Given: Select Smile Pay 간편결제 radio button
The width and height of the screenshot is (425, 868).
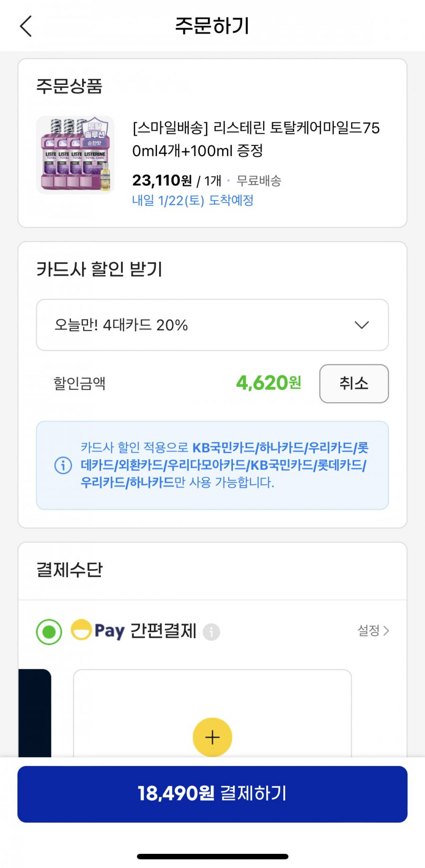Looking at the screenshot, I should (49, 632).
